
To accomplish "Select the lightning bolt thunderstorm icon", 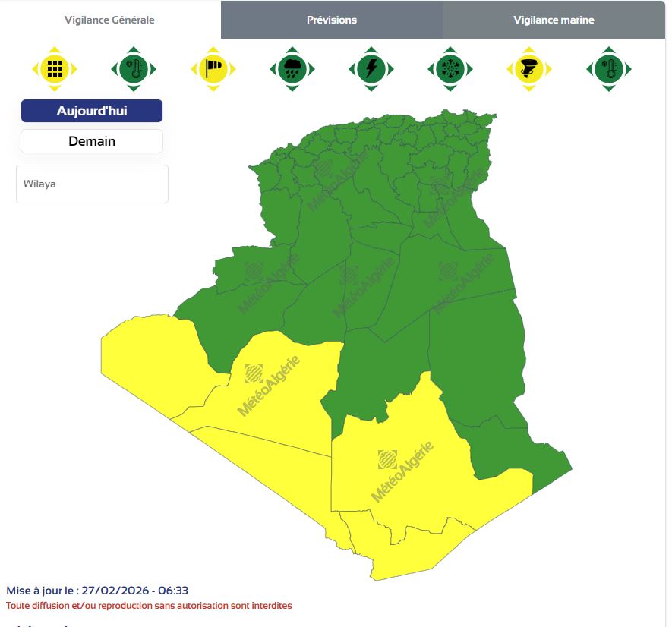I will [371, 69].
